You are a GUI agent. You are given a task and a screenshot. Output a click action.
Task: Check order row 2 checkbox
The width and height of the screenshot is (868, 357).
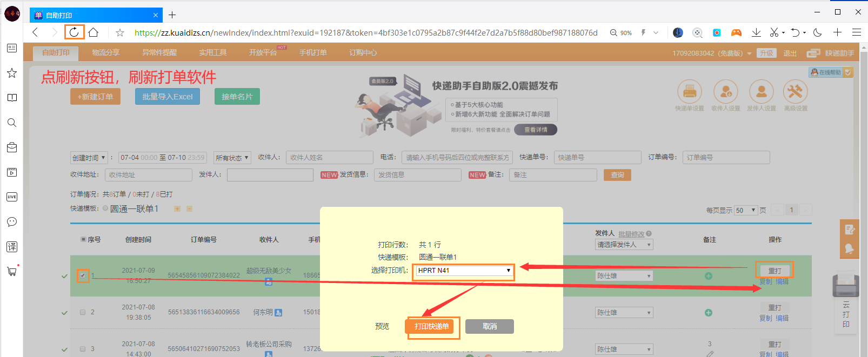(83, 312)
